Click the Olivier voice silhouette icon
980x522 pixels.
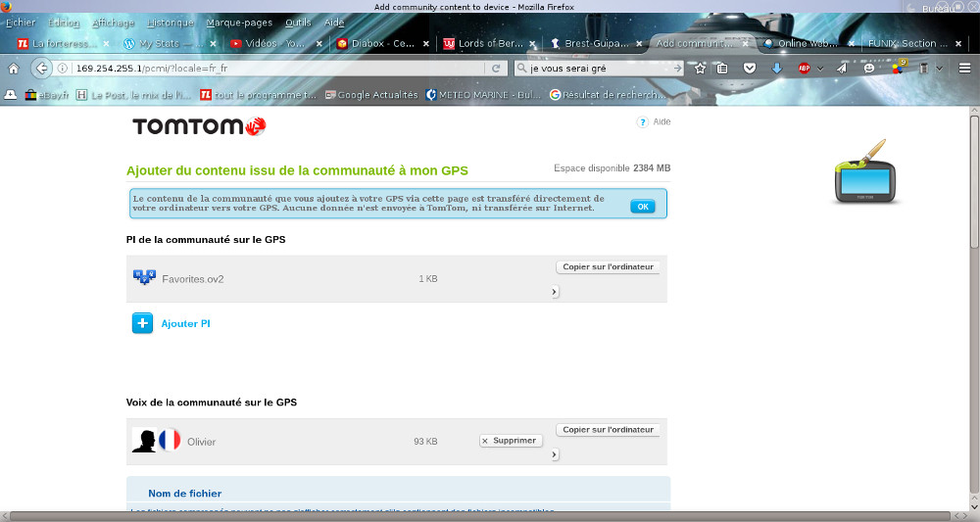tap(144, 440)
